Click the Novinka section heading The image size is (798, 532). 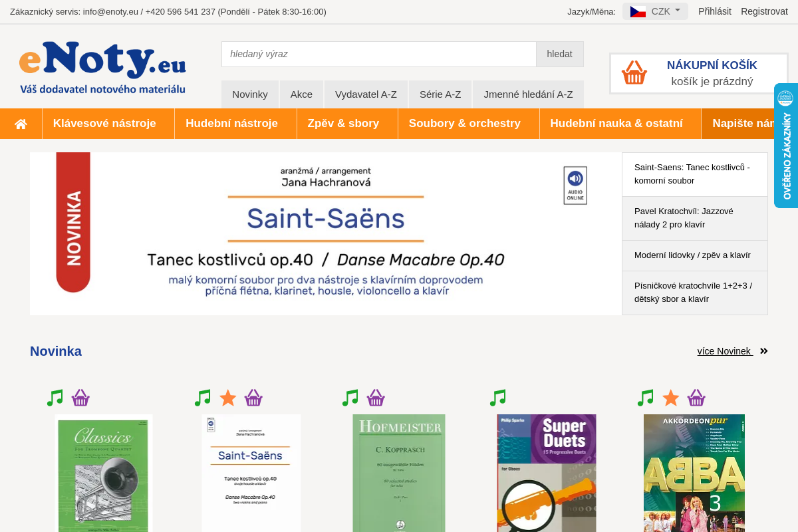click(x=56, y=351)
